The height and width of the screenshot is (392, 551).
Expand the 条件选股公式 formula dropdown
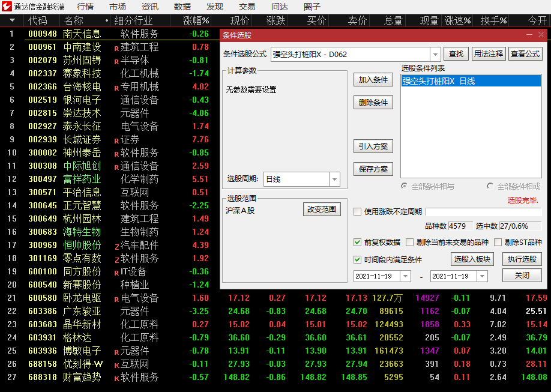point(435,54)
